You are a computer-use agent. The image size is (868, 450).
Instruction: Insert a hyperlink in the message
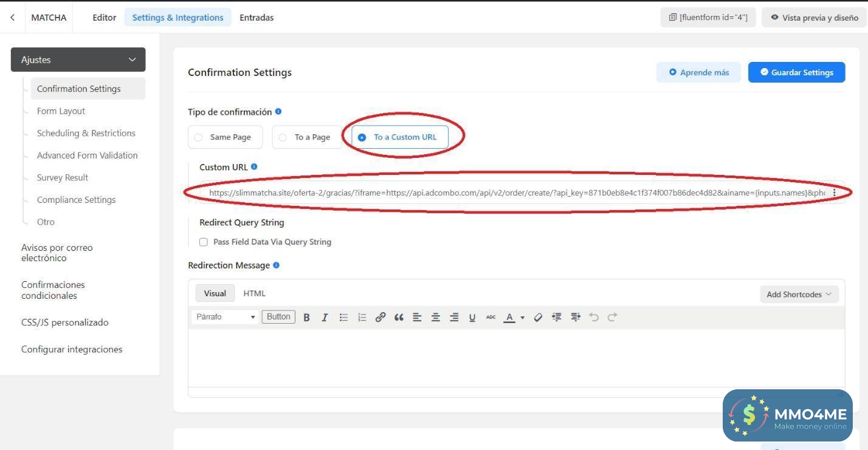coord(381,317)
